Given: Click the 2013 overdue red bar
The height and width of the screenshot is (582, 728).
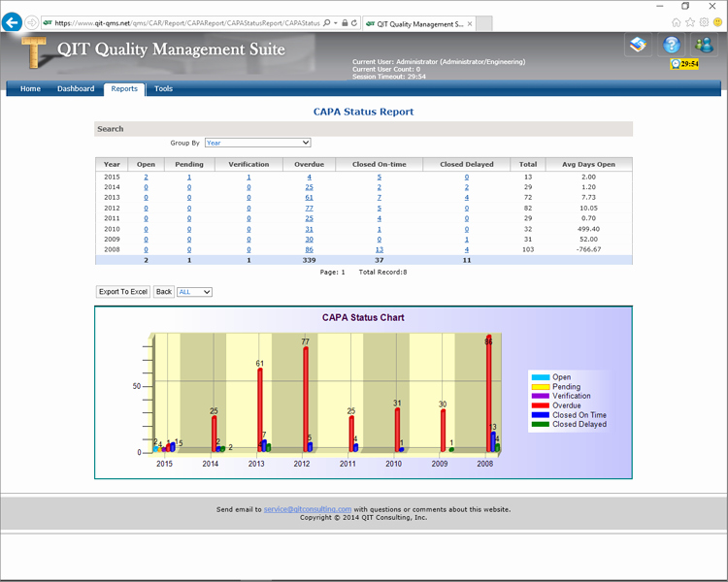Looking at the screenshot, I should [260, 409].
